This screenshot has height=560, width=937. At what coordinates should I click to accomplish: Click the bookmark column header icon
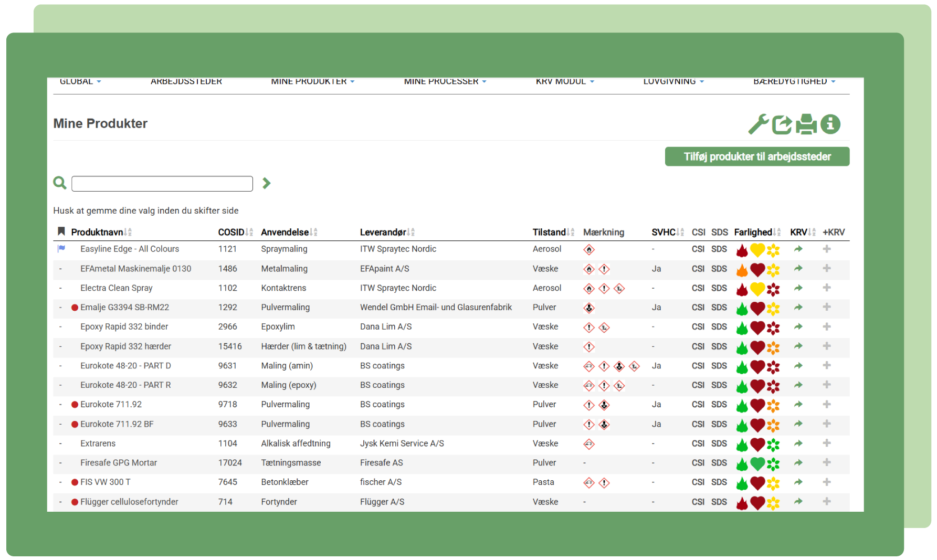pos(61,231)
